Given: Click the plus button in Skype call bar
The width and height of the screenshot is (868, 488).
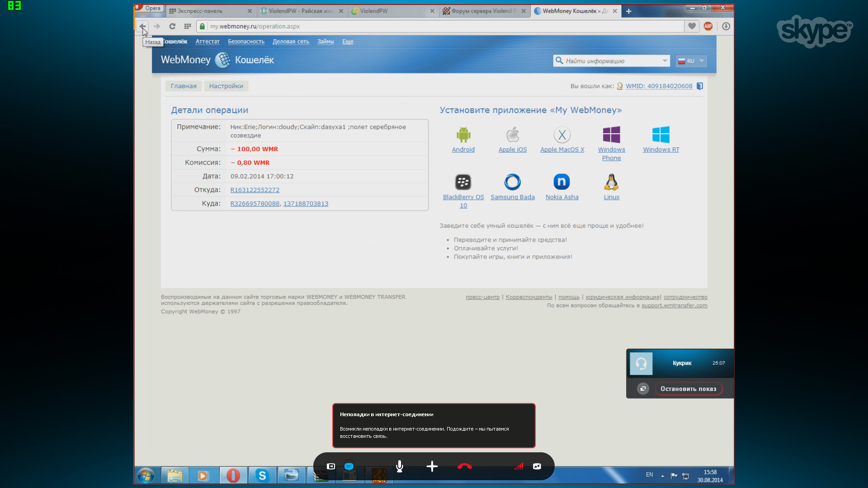Looking at the screenshot, I should click(x=432, y=466).
